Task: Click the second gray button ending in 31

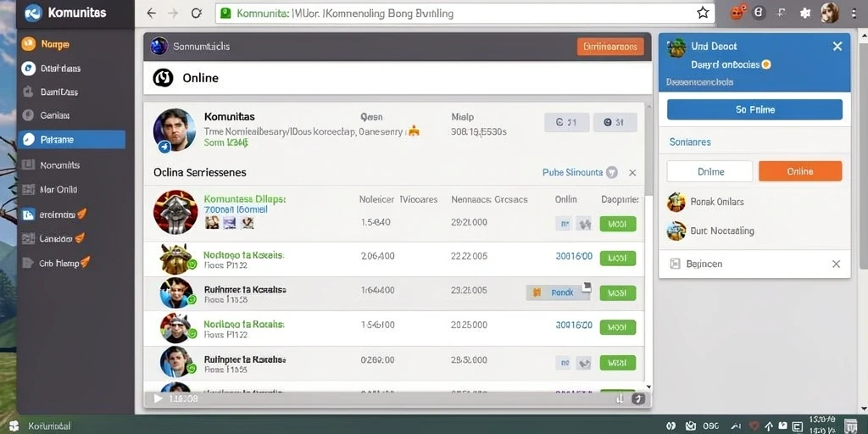Action: click(615, 122)
